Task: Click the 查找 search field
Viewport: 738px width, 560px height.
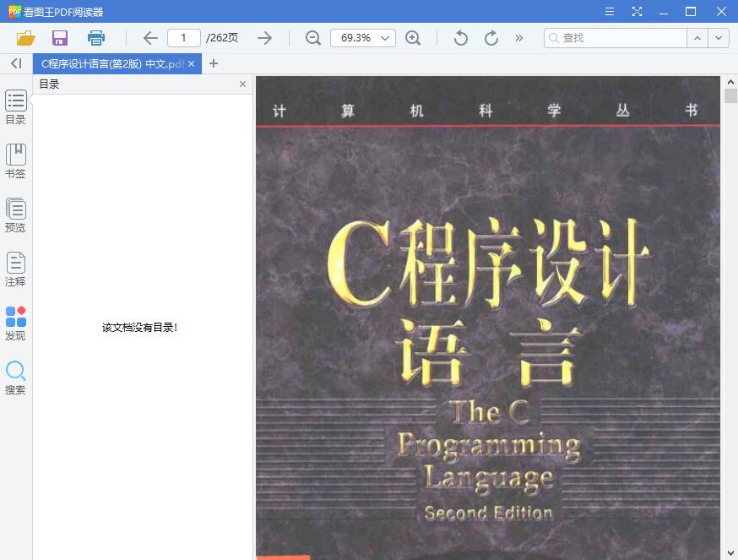Action: [616, 38]
